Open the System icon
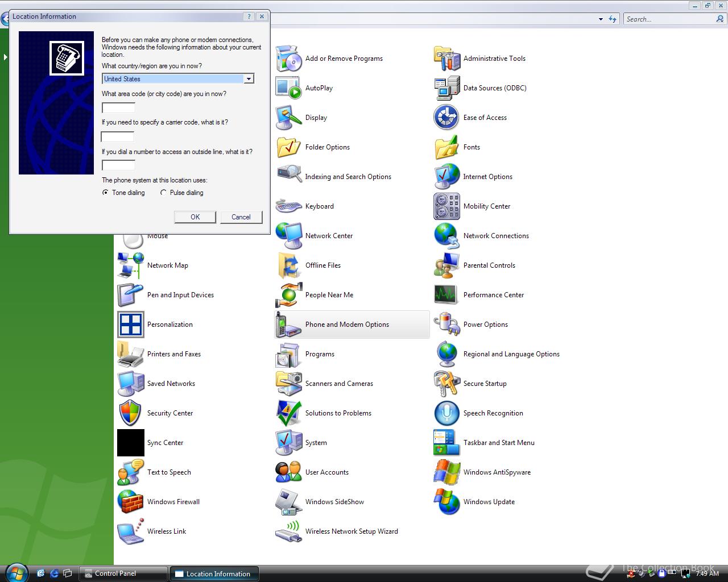Screen dimensions: 728x582 click(x=289, y=443)
